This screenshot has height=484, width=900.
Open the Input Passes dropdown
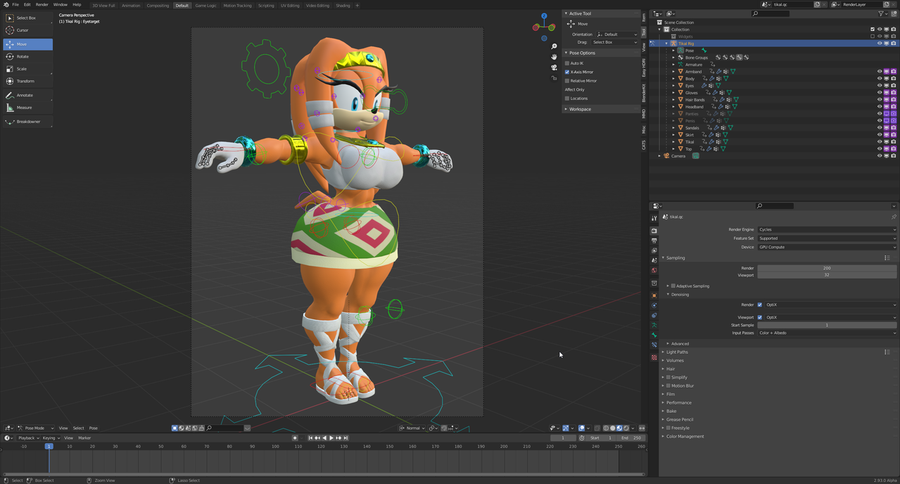(827, 333)
